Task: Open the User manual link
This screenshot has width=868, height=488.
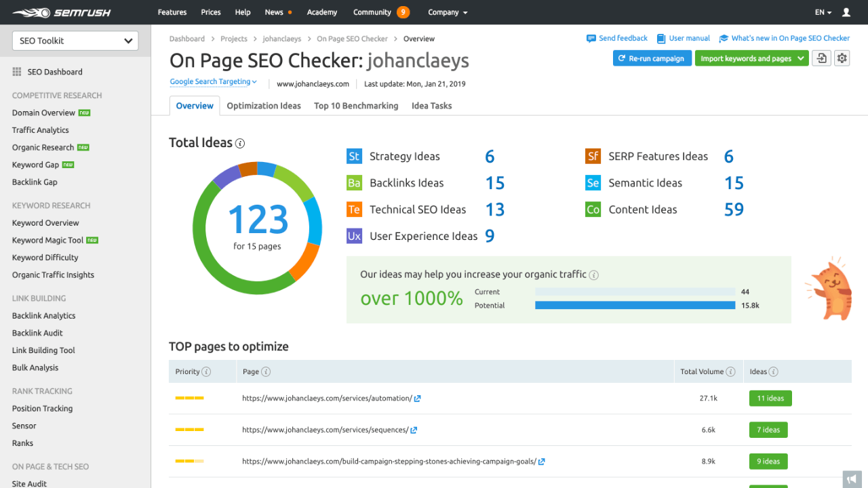Action: (x=684, y=39)
